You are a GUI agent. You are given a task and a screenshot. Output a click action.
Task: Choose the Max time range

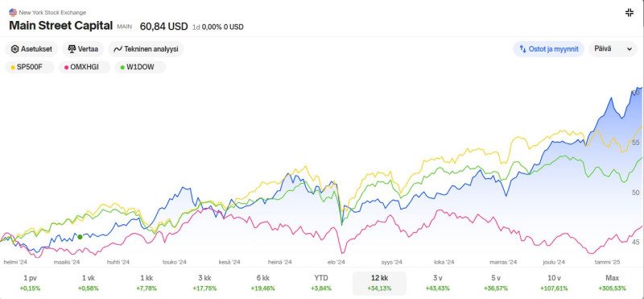tap(612, 283)
